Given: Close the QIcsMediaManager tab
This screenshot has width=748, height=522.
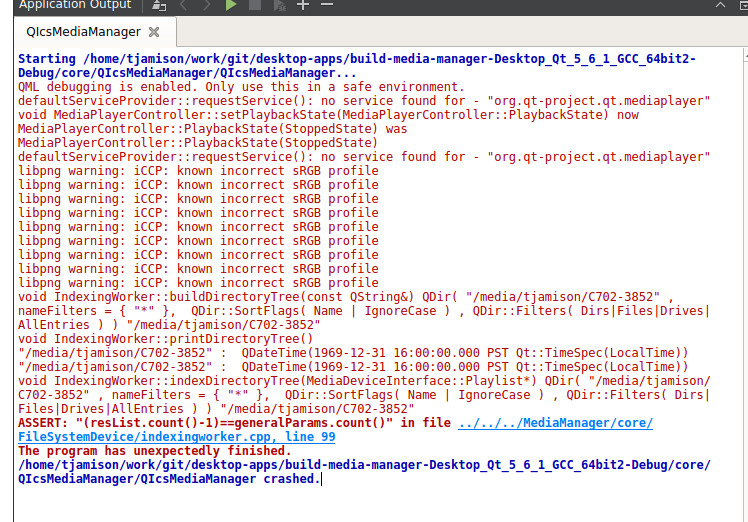Looking at the screenshot, I should coord(154,32).
